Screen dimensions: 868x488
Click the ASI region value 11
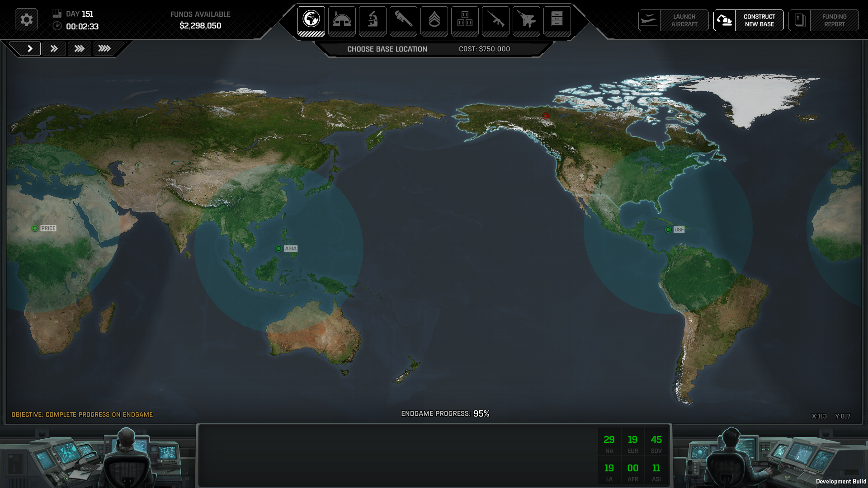coord(656,468)
